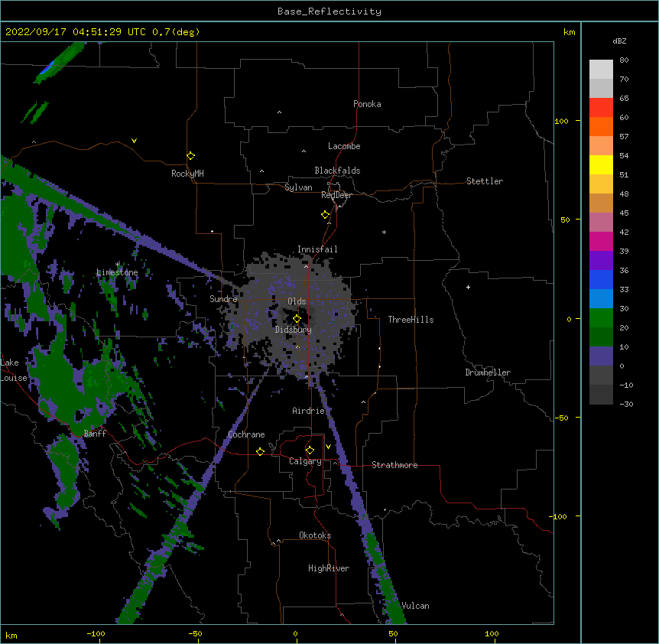Click the RockyMH label
659x644 pixels.
click(187, 174)
